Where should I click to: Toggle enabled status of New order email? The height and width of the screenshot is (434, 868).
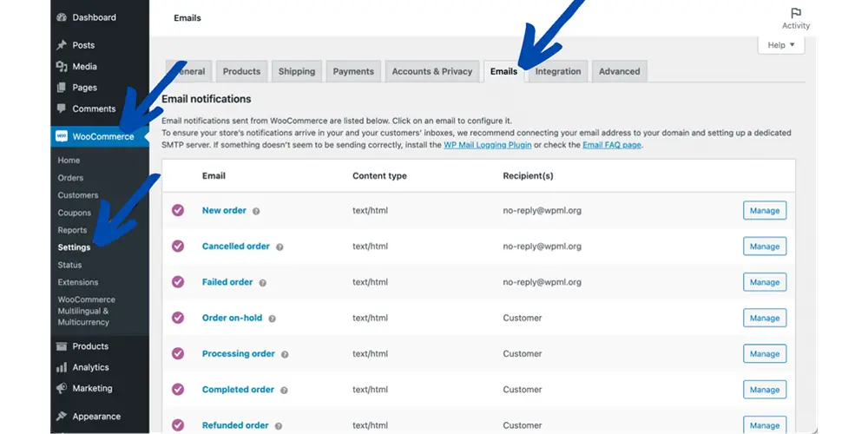178,210
